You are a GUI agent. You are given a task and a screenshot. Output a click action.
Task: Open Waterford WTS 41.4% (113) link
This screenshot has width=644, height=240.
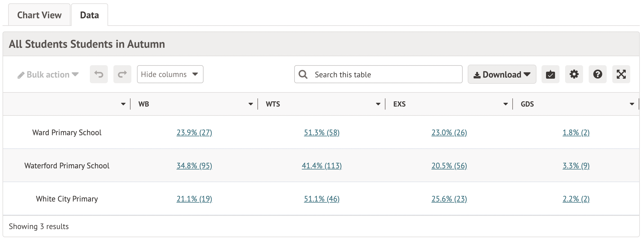pyautogui.click(x=322, y=166)
